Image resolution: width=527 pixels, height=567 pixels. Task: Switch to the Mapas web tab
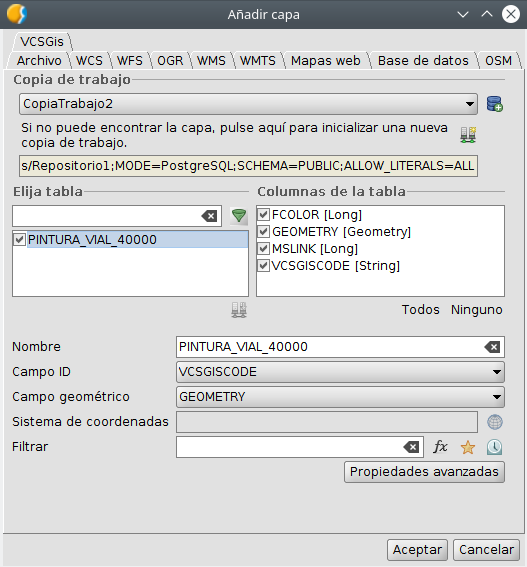[x=326, y=60]
